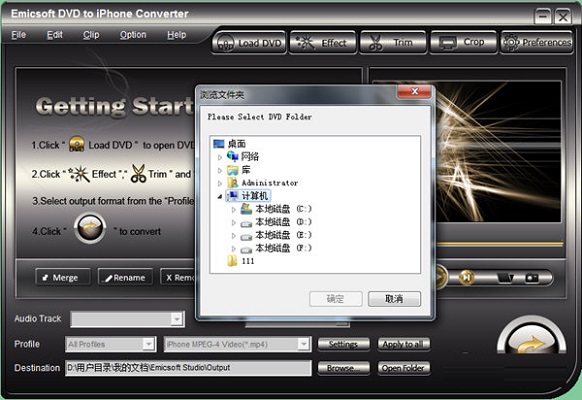Viewport: 582px width, 400px height.
Task: Click the Destination path field
Action: tap(188, 368)
